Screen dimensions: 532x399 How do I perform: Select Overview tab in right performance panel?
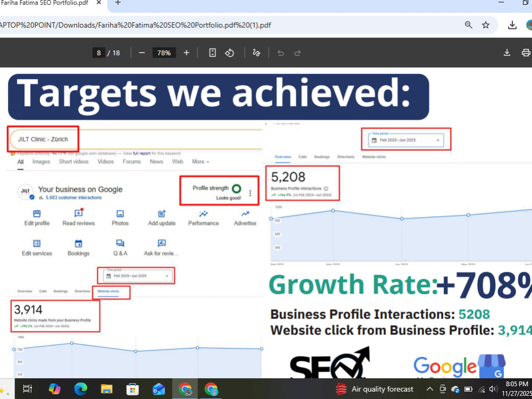tap(282, 157)
